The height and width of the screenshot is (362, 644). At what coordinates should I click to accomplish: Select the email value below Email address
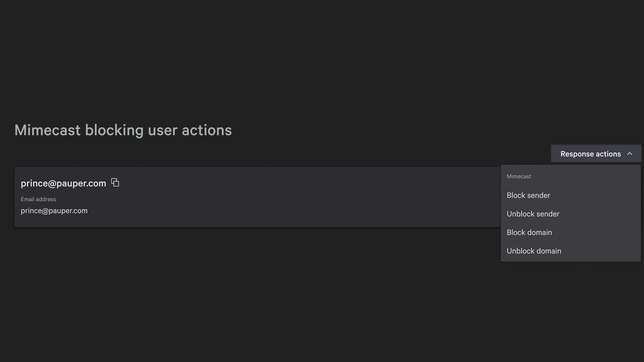coord(54,211)
